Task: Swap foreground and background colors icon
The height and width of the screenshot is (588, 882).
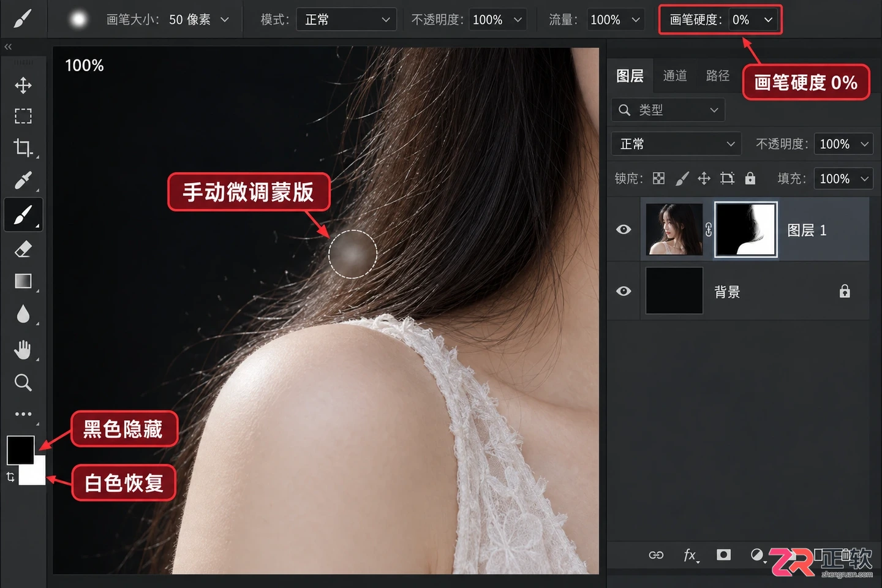Action: (10, 477)
